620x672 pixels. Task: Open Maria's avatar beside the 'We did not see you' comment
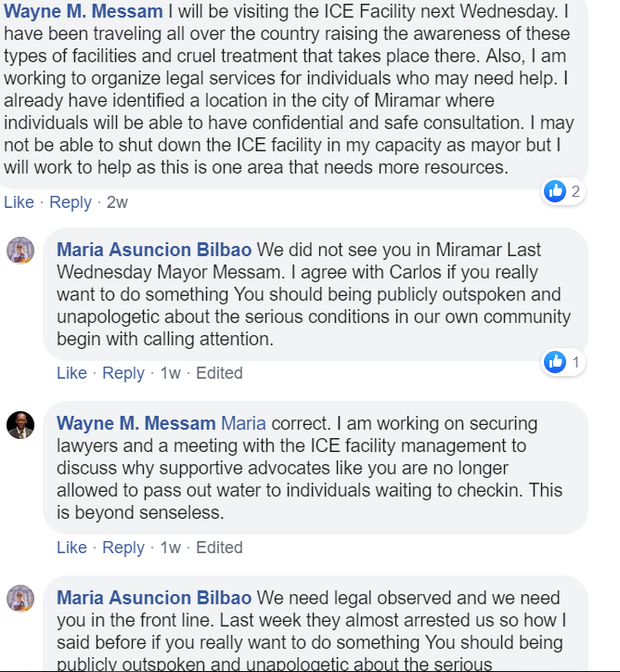tap(20, 251)
